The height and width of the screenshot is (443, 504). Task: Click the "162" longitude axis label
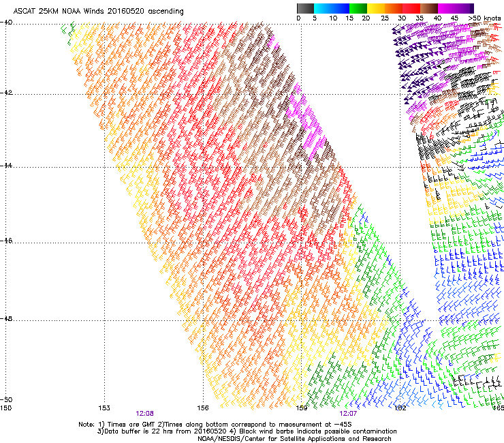[x=400, y=408]
